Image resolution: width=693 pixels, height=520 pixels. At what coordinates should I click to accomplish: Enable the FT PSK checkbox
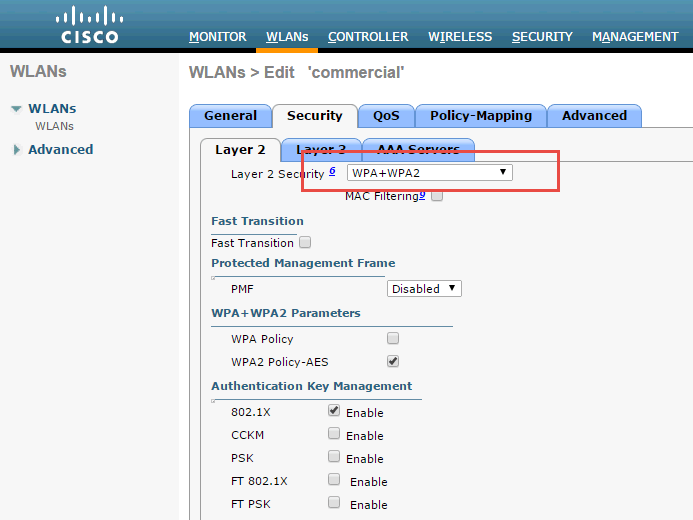[334, 502]
